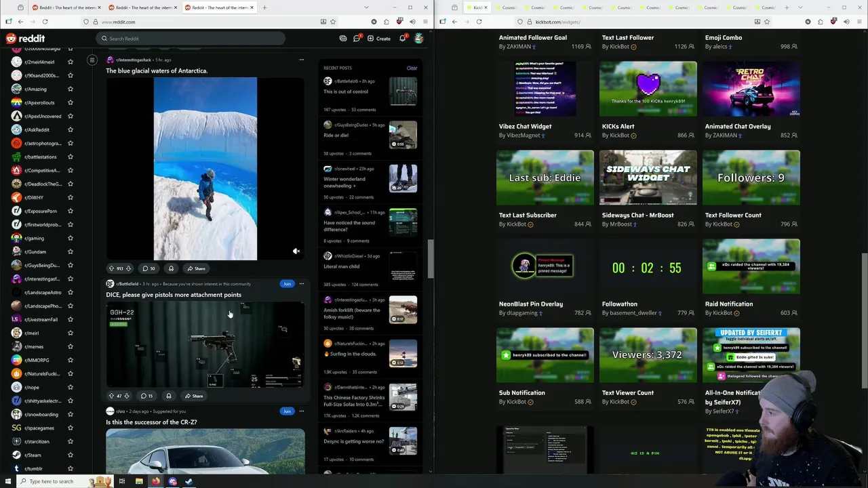Open new tab in Kickbot window
The height and width of the screenshot is (488, 868).
[x=787, y=7]
